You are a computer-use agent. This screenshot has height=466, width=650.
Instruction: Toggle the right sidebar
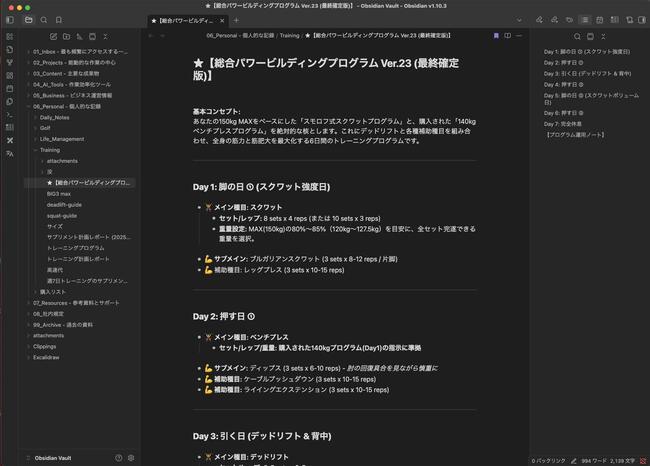[642, 20]
